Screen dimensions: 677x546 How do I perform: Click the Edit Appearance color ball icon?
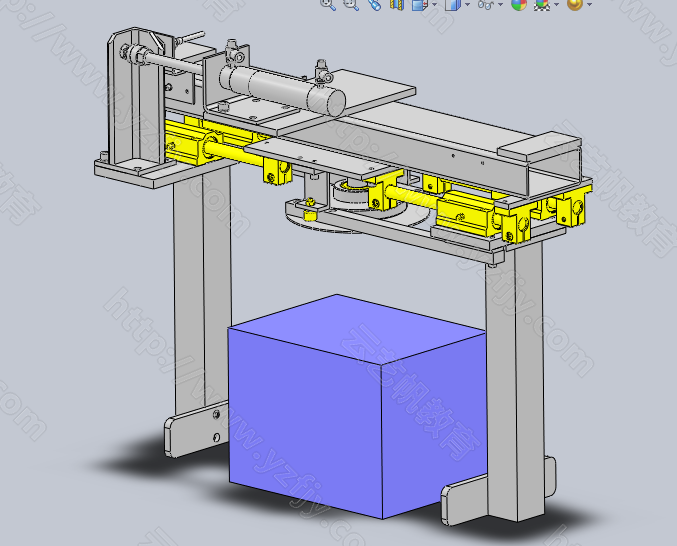(519, 4)
